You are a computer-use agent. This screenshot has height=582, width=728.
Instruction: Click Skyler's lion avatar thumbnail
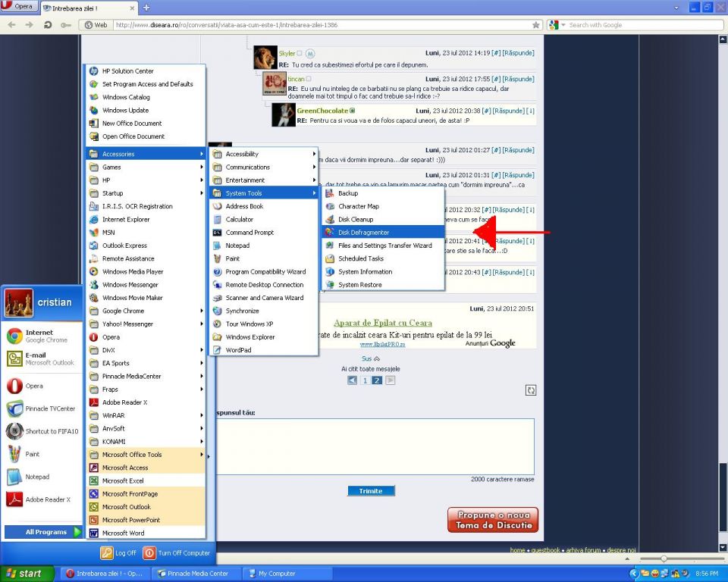pos(265,58)
